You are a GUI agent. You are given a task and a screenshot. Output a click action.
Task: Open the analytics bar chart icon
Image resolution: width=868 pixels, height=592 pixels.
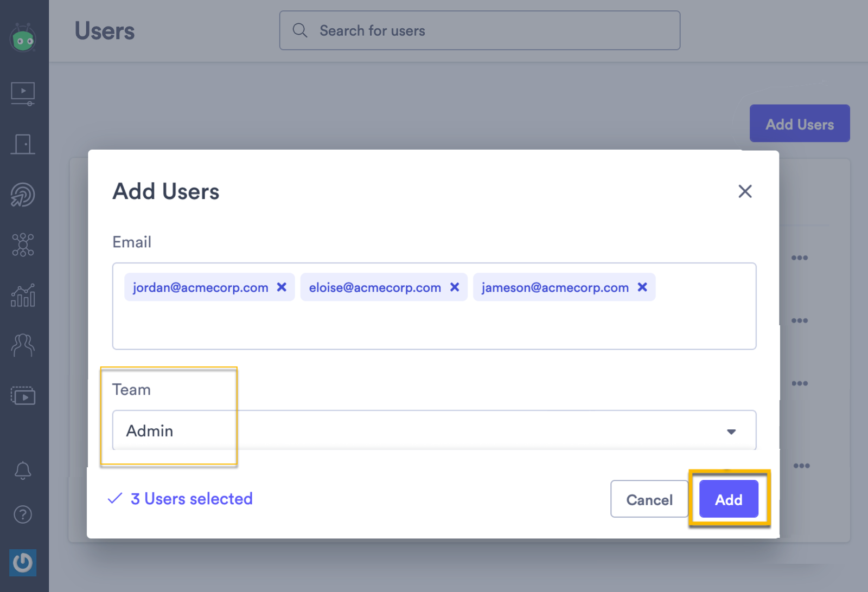(x=23, y=296)
